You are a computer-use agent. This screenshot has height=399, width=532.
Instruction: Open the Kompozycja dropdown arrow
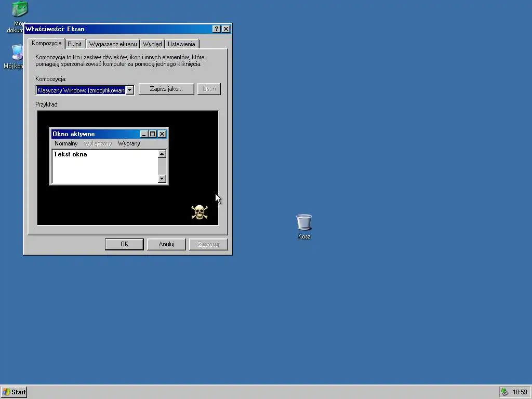tap(129, 90)
